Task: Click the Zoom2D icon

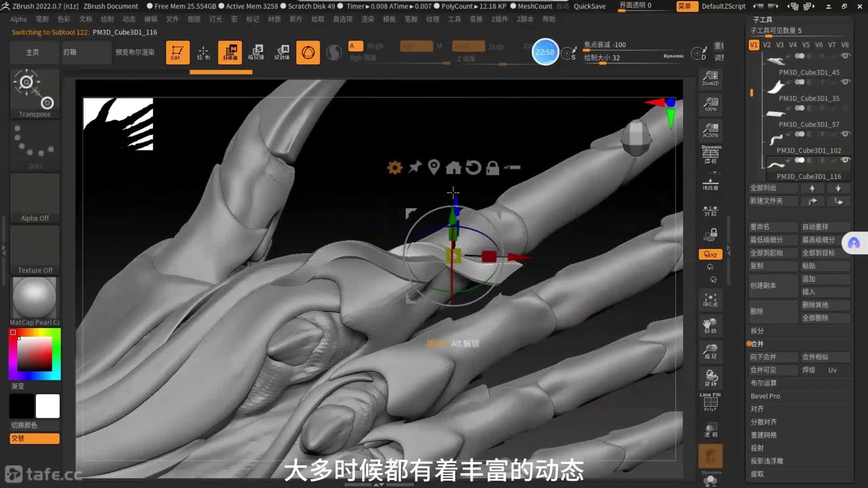Action: coord(710,78)
